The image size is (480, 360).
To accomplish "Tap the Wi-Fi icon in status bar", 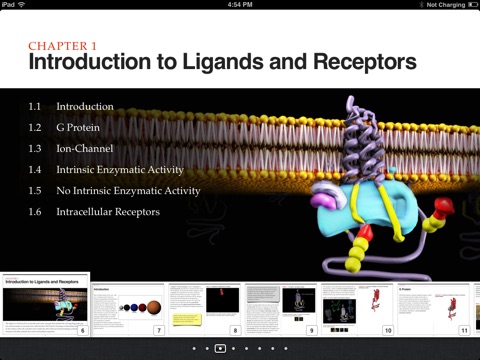I will (22, 5).
